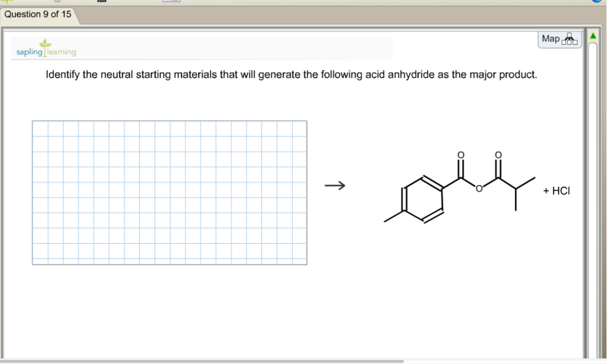Click the Map button

click(560, 39)
